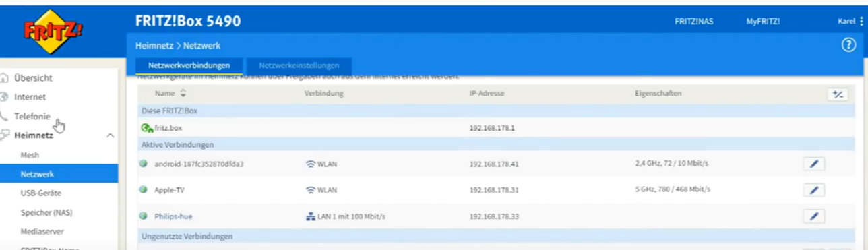The image size is (868, 250).
Task: Click the FRITZ! logo
Action: coord(53,31)
